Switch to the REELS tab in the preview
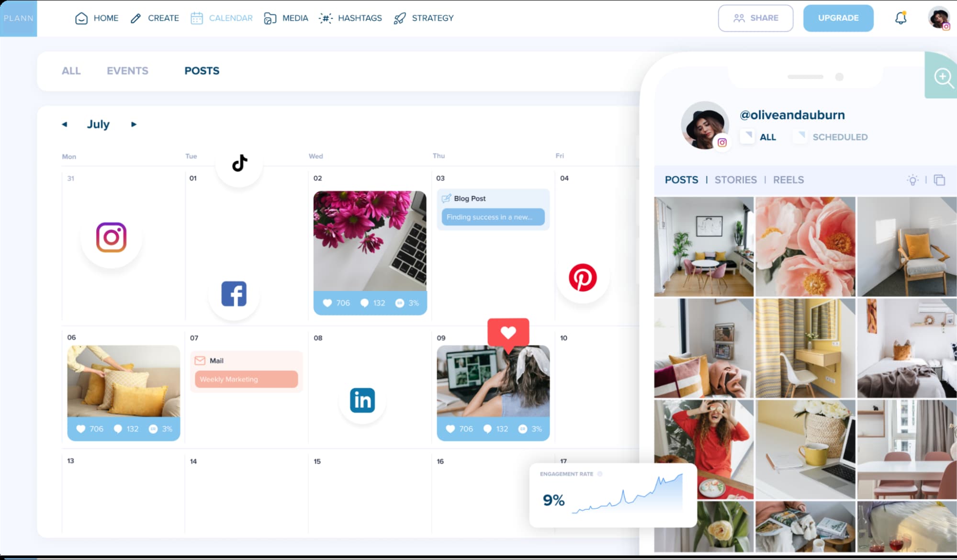 click(788, 180)
